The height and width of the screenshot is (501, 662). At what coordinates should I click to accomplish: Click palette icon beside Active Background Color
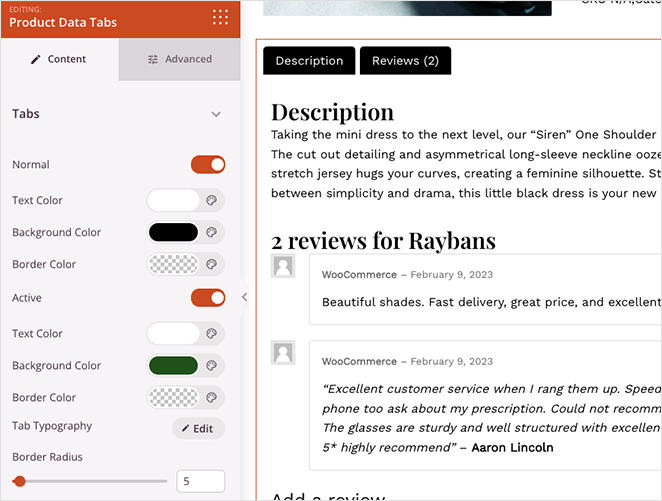point(212,366)
